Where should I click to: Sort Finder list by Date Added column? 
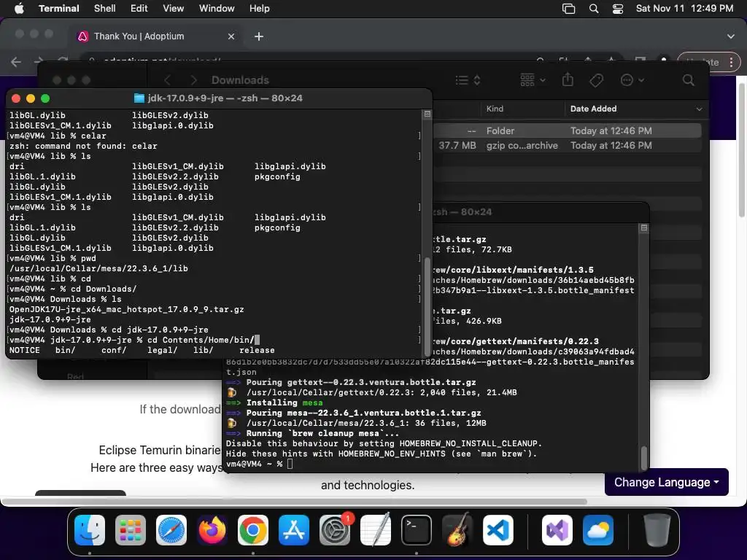pyautogui.click(x=594, y=109)
